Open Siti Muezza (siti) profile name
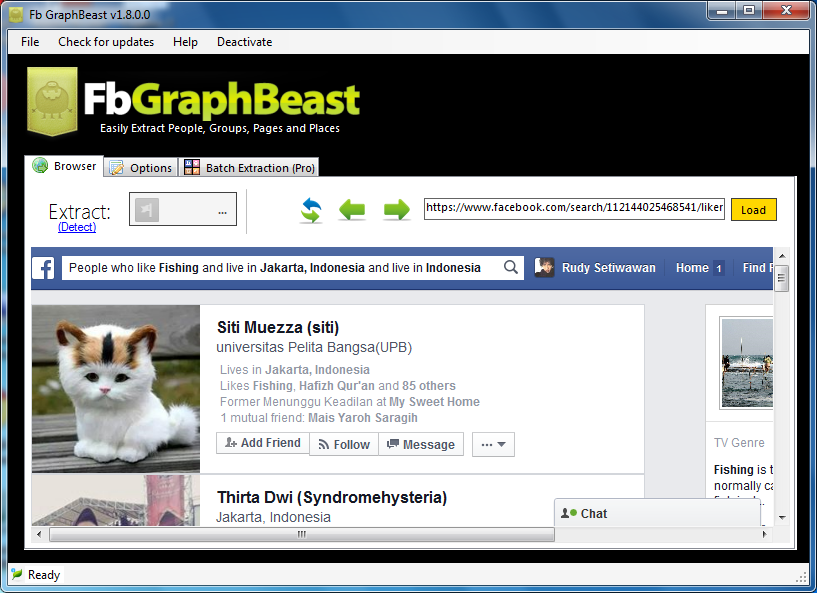 278,327
